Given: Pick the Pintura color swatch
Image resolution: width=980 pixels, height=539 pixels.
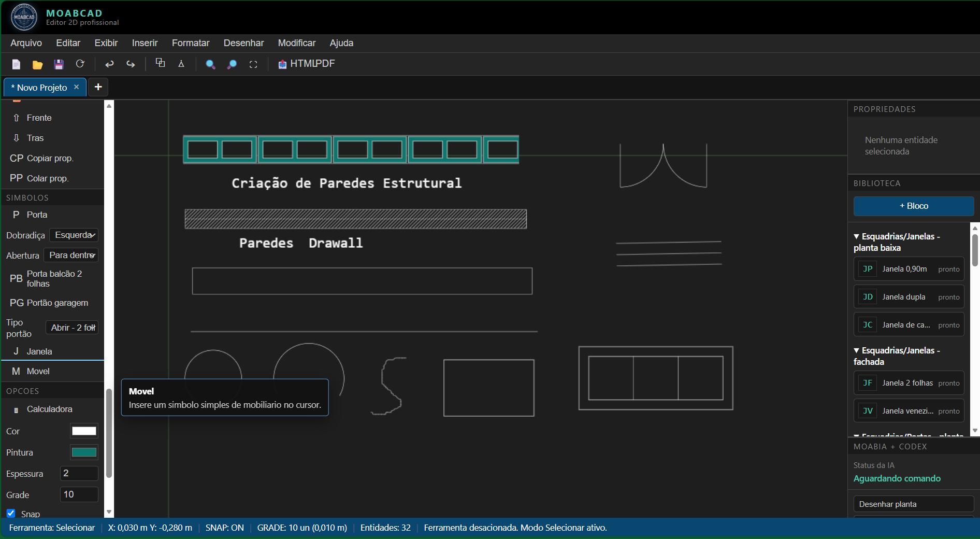Looking at the screenshot, I should point(84,452).
